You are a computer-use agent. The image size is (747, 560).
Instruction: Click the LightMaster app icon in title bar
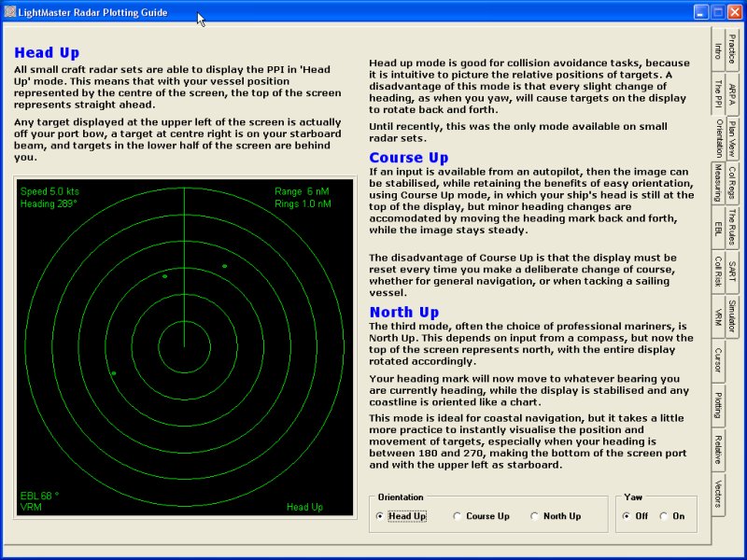click(10, 12)
